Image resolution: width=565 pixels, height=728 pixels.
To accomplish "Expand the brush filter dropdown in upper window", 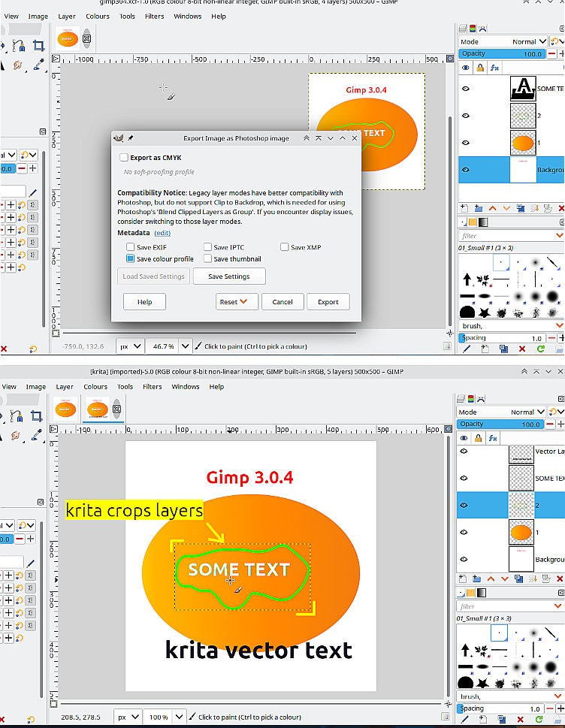I will tap(560, 235).
